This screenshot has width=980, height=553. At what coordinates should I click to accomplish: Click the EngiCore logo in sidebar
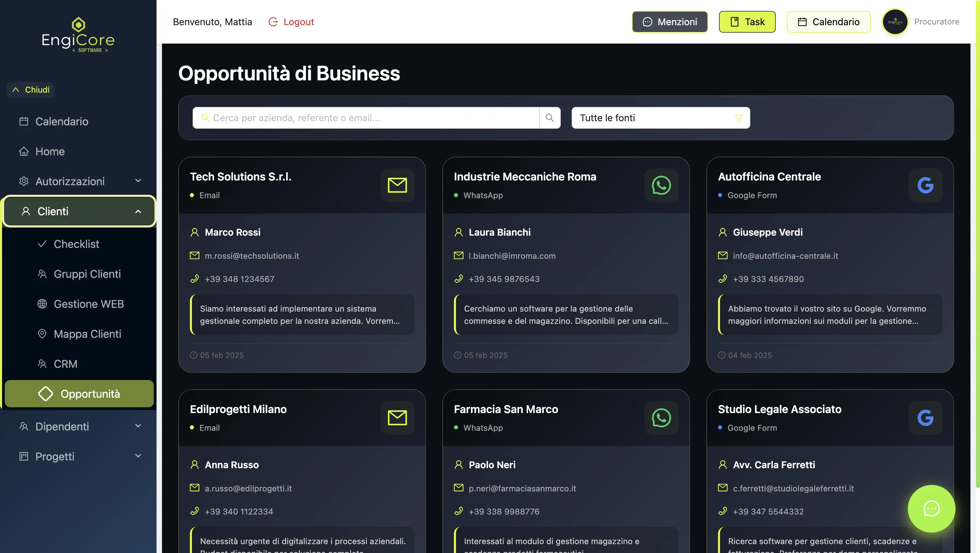point(78,35)
